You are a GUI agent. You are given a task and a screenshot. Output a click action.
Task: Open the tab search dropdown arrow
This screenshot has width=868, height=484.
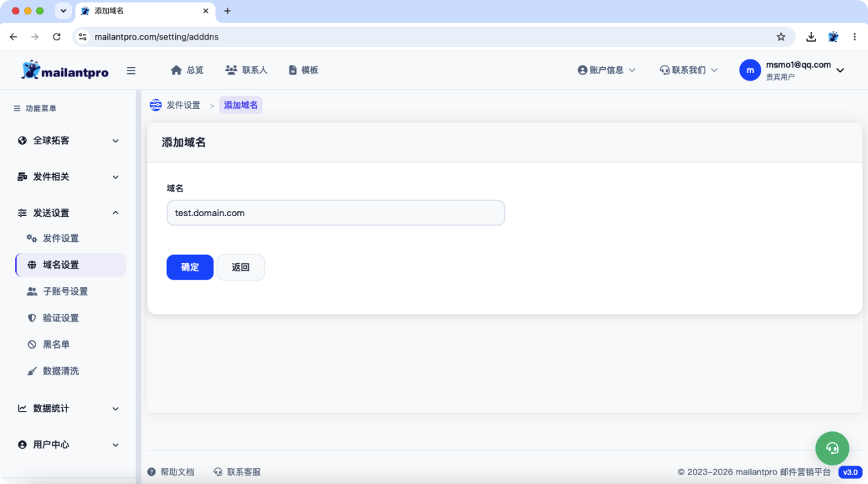pos(64,11)
